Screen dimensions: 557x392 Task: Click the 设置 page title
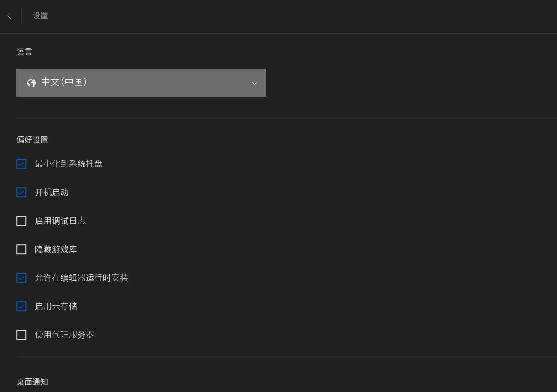point(40,16)
